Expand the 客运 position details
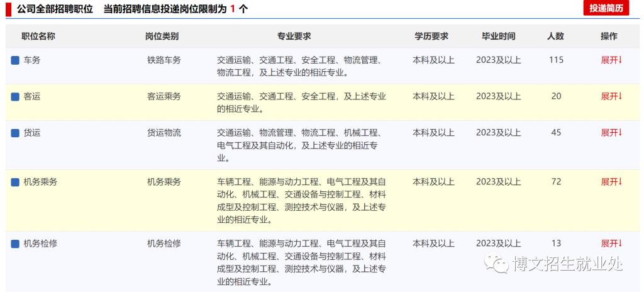Viewport: 644px width, 292px height. click(611, 97)
